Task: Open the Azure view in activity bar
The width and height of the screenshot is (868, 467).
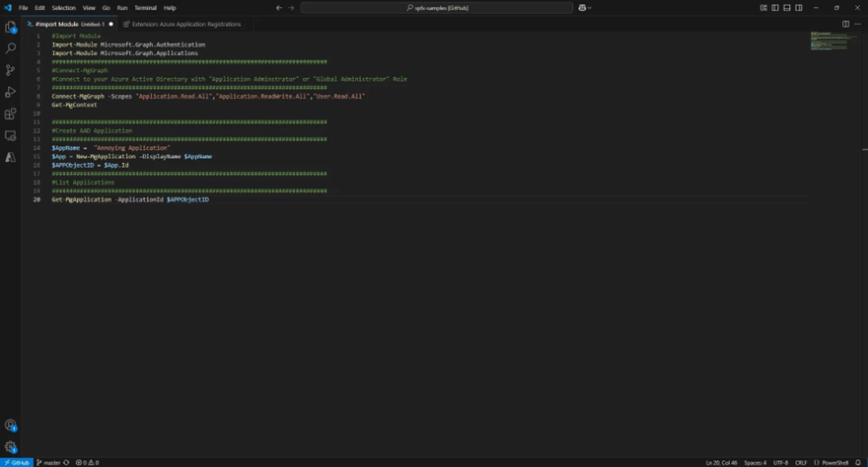Action: click(11, 157)
